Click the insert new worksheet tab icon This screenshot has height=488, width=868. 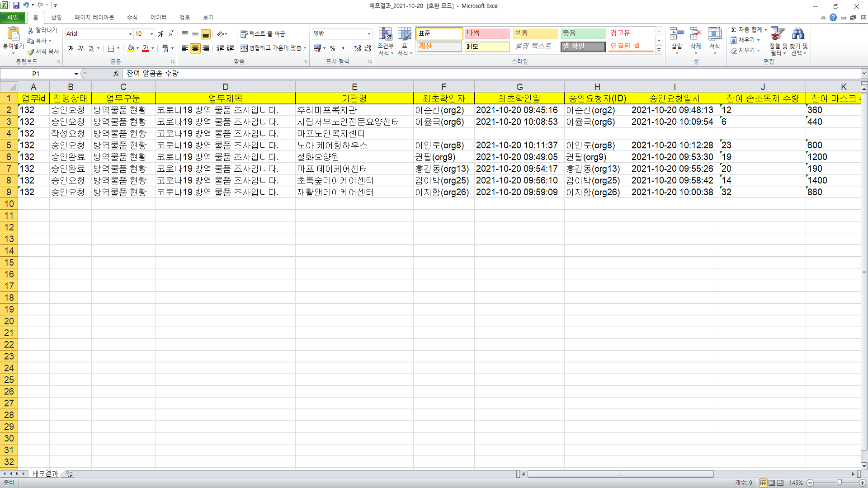pyautogui.click(x=69, y=474)
